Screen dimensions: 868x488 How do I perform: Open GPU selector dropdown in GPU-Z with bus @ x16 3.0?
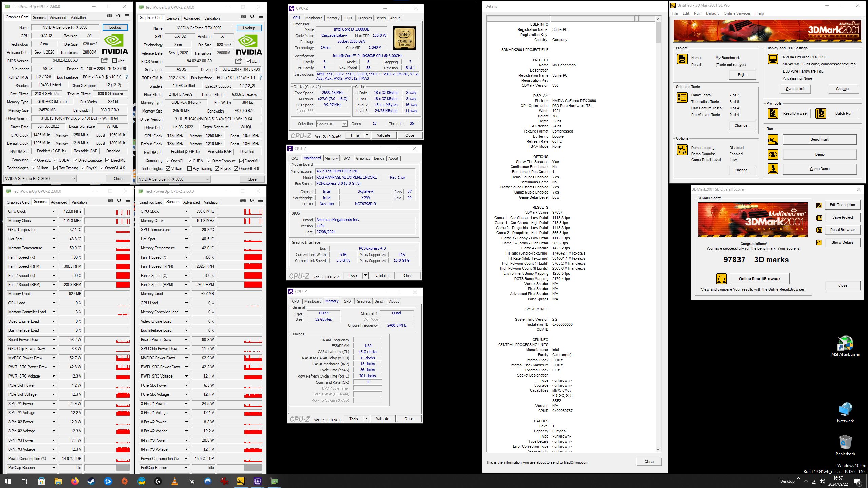coord(40,179)
